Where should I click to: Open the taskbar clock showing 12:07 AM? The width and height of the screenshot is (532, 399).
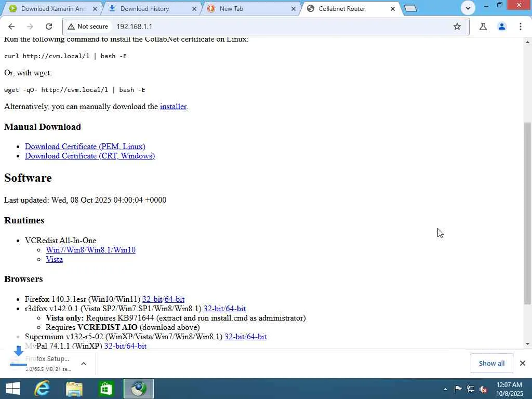coord(510,389)
